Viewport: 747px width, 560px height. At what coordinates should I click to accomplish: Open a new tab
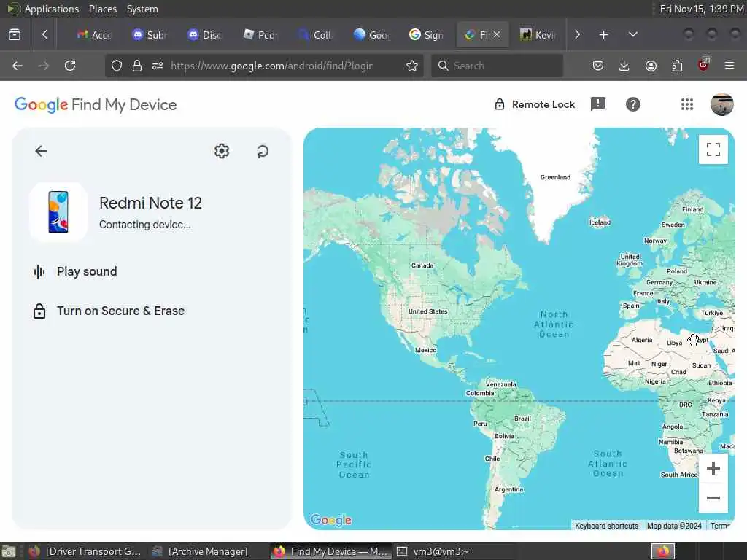click(x=603, y=35)
